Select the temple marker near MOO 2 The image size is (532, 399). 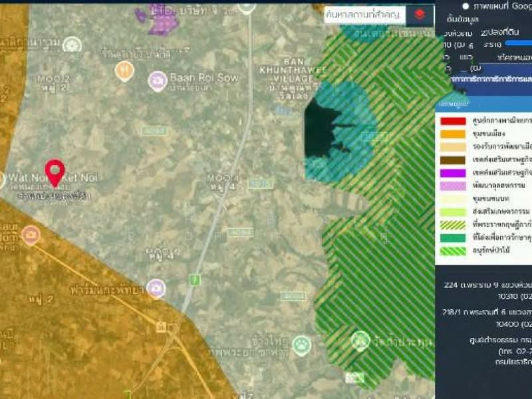pyautogui.click(x=72, y=45)
